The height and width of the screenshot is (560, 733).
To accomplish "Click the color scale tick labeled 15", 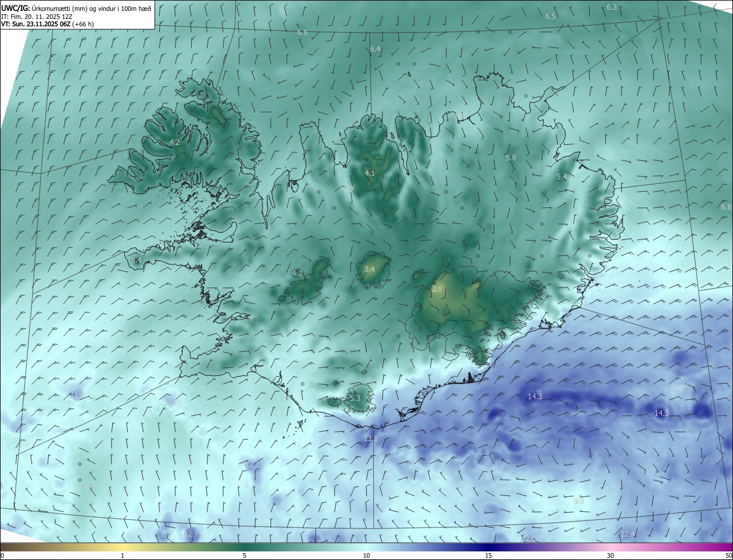I will (488, 555).
